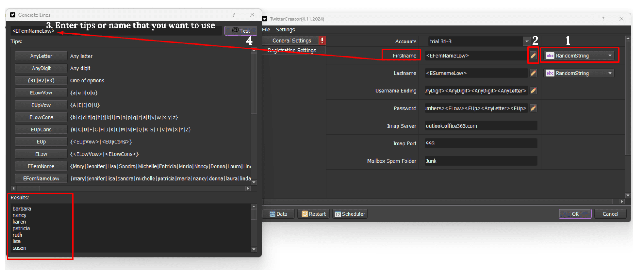Select 'lisa' in the Results list

[16, 241]
